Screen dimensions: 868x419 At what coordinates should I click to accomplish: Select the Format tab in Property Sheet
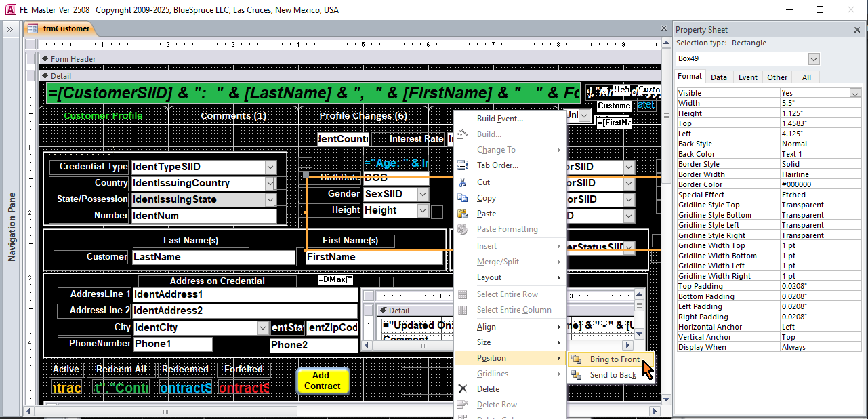click(690, 77)
